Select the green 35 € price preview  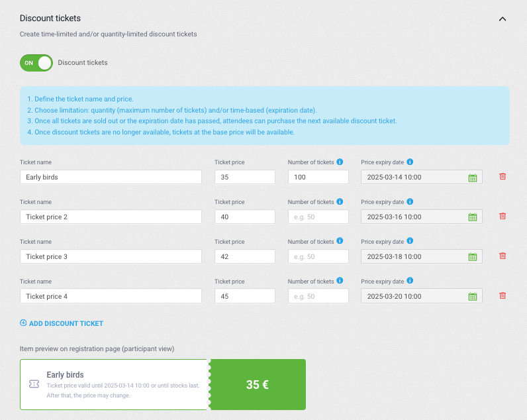point(258,384)
